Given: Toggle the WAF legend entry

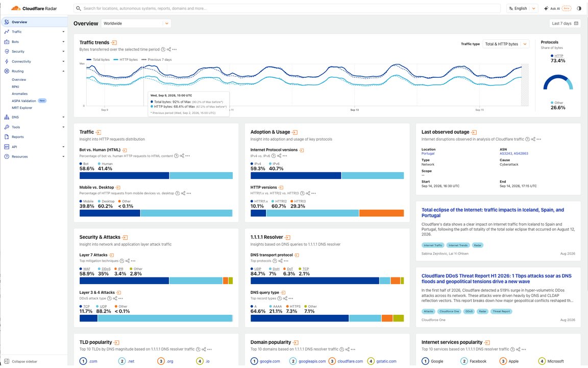Looking at the screenshot, I should [85, 269].
